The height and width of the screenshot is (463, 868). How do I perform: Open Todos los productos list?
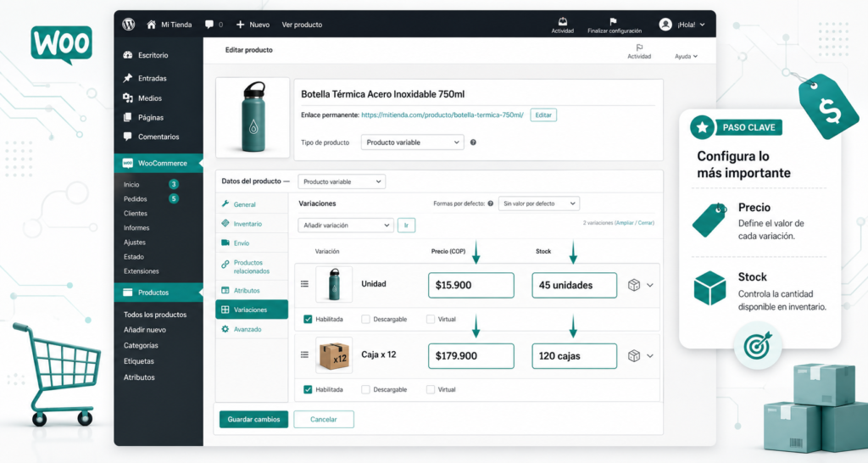[x=155, y=315]
